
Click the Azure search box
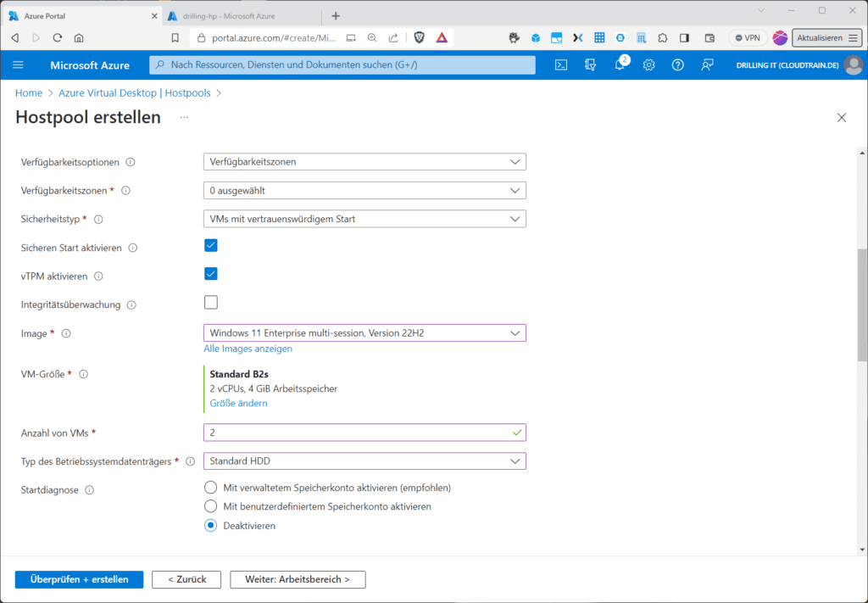pyautogui.click(x=342, y=64)
